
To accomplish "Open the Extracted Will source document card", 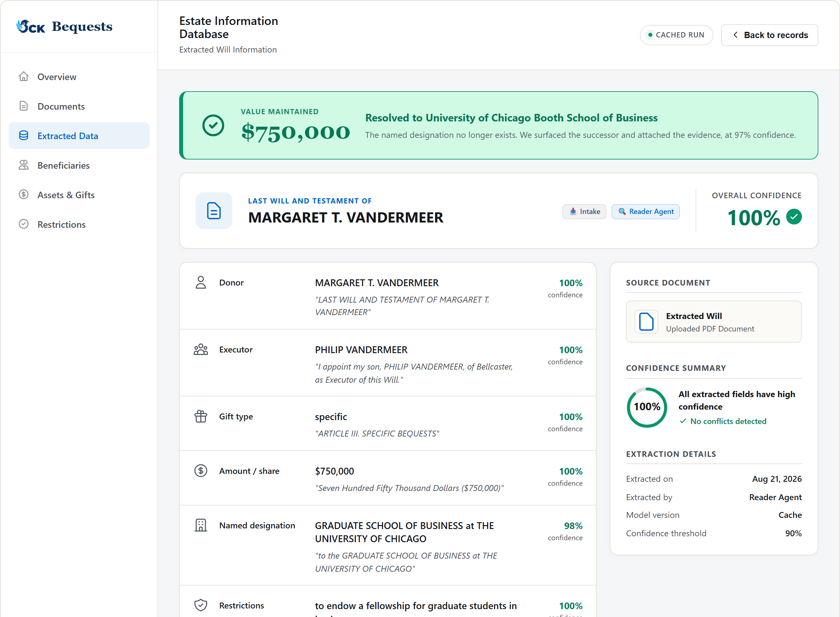I will pos(714,322).
